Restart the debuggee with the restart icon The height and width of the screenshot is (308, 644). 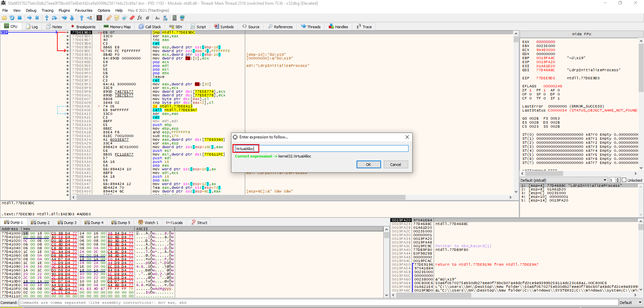click(x=12, y=18)
